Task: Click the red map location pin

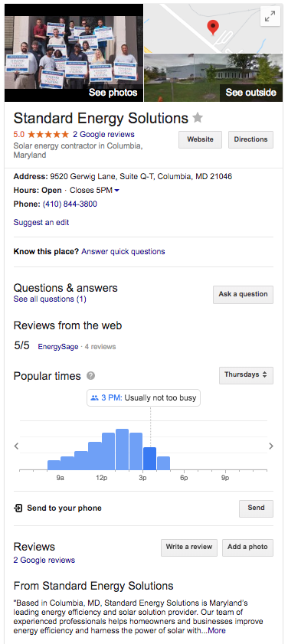Action: [212, 27]
